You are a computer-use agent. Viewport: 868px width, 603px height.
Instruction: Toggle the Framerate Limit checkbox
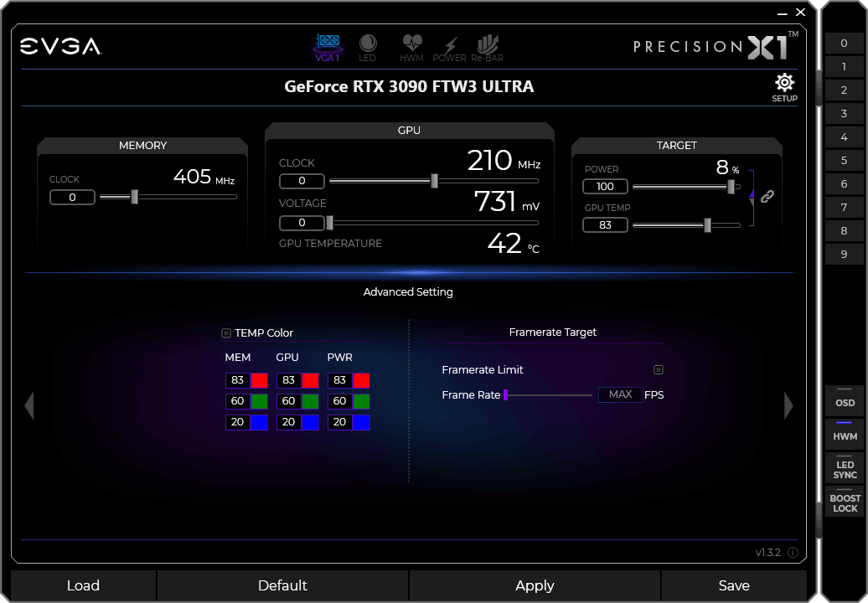[x=659, y=369]
